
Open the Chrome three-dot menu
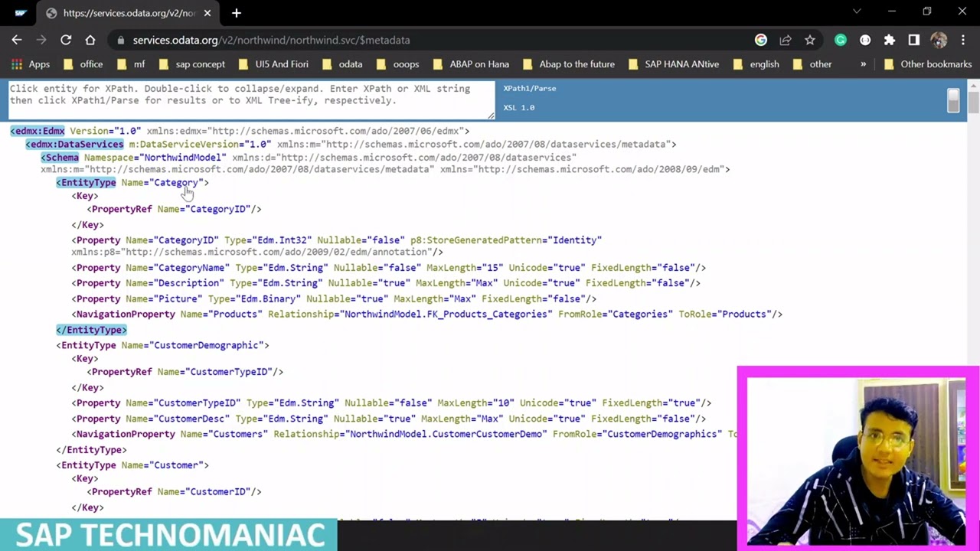(x=963, y=40)
